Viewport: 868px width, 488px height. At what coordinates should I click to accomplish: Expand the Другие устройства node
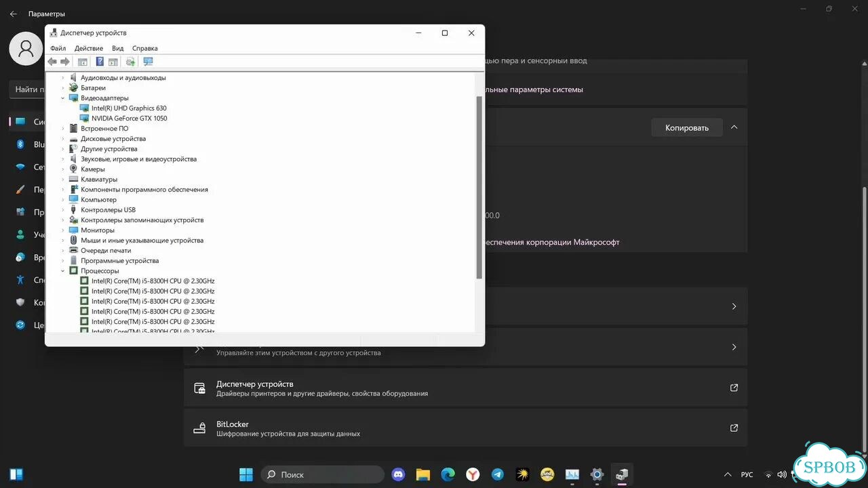tap(63, 148)
